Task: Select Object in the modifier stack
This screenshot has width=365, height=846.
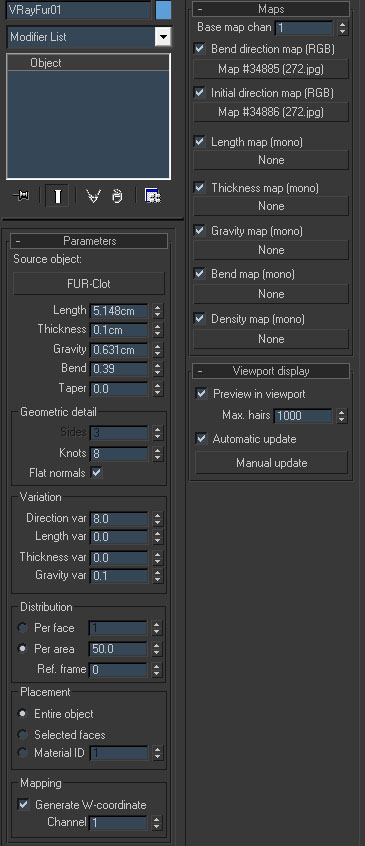Action: (x=46, y=63)
